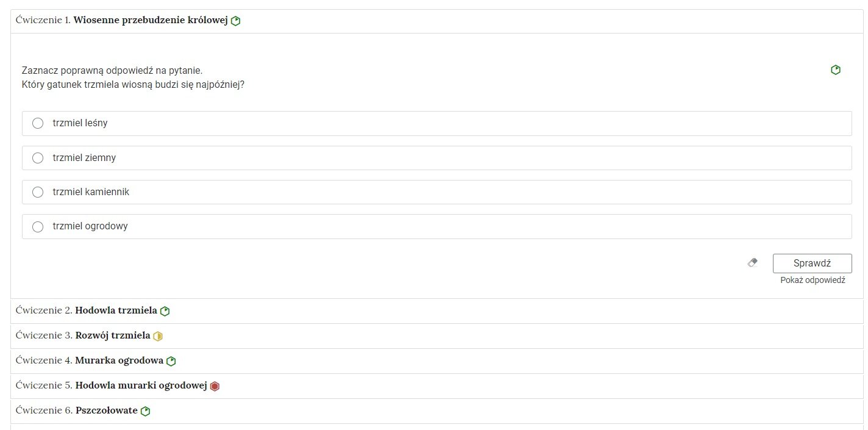Click the eraser icon to clear the answer
868x430 pixels.
(753, 263)
